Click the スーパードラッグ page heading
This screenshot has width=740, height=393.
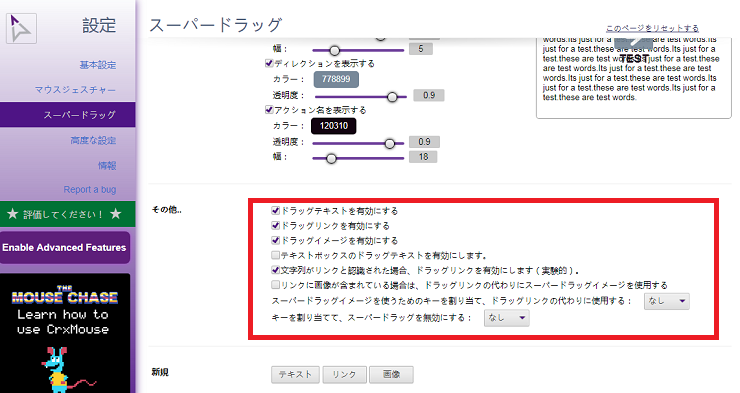[216, 25]
